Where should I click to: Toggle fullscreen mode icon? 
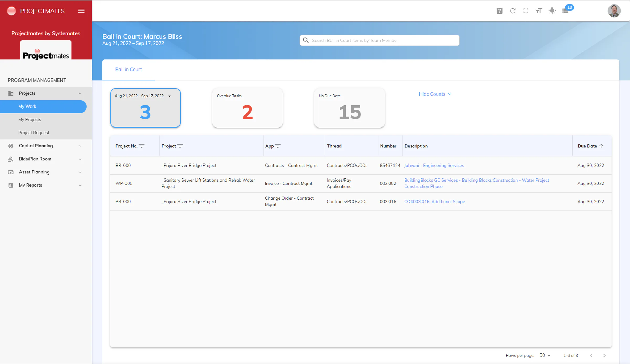click(526, 11)
